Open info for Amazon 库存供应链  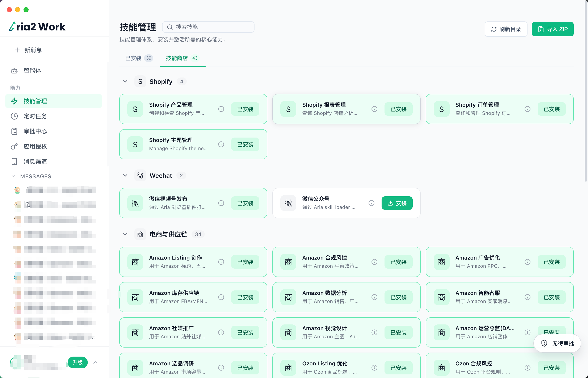coord(221,297)
